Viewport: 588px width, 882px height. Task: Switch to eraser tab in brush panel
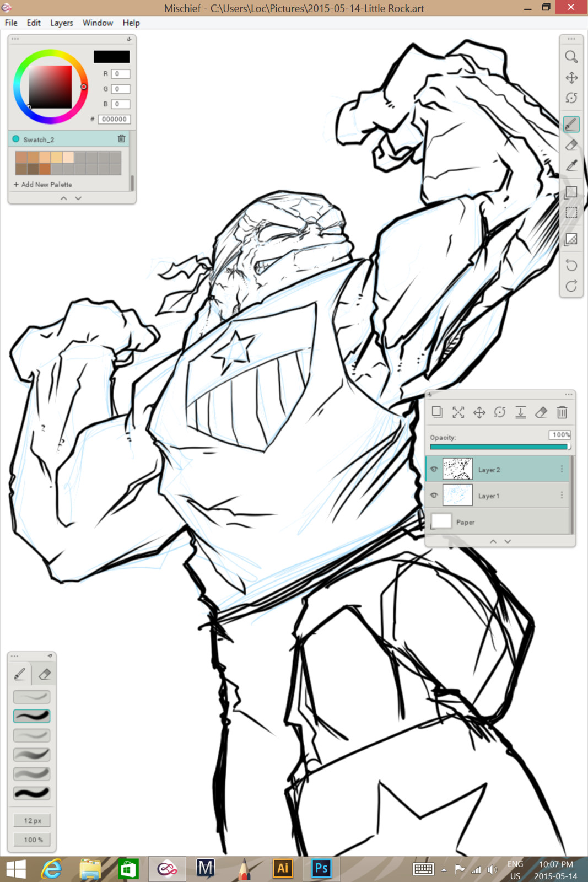(45, 674)
